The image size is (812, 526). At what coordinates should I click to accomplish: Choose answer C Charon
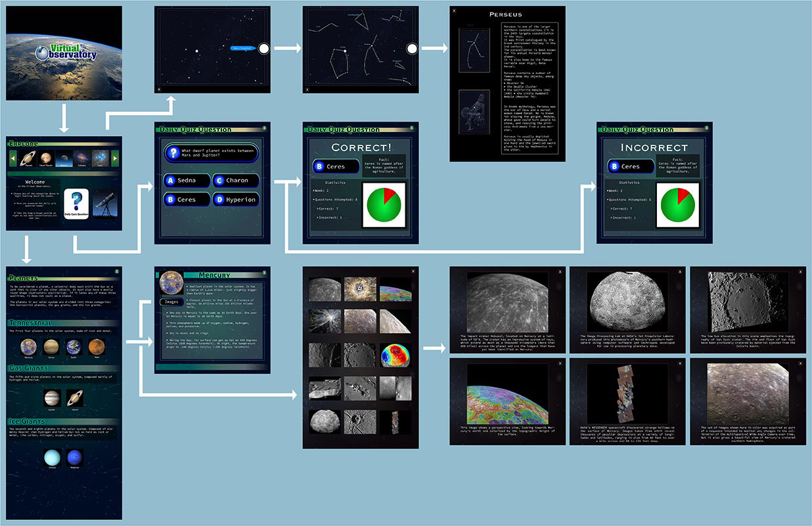235,180
